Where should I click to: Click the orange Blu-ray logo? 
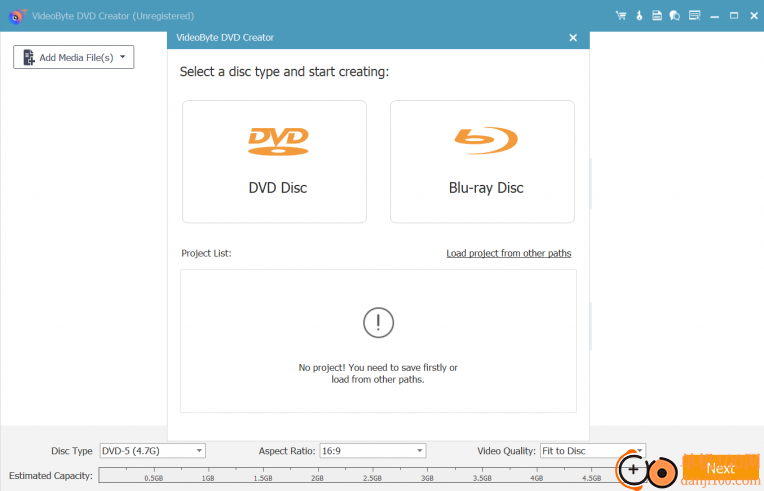[x=486, y=140]
